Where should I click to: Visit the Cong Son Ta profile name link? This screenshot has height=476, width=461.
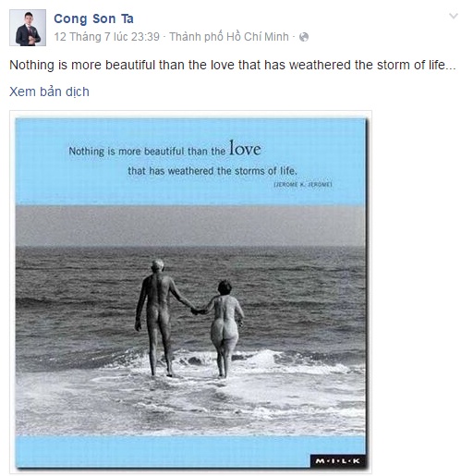click(x=93, y=18)
